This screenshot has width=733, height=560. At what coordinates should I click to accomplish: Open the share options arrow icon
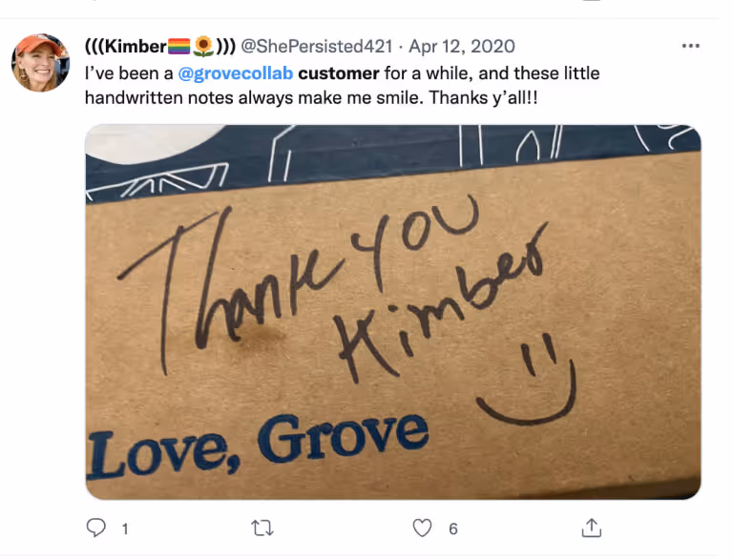[x=592, y=528]
